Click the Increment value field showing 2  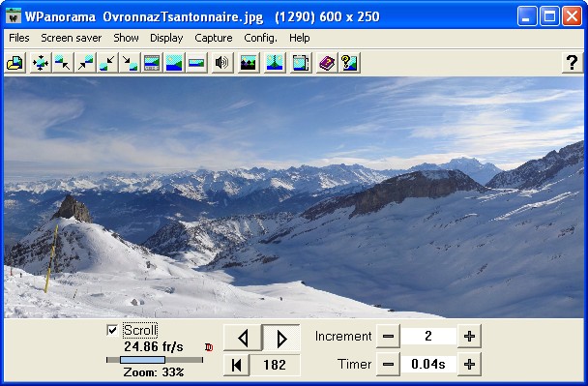428,336
